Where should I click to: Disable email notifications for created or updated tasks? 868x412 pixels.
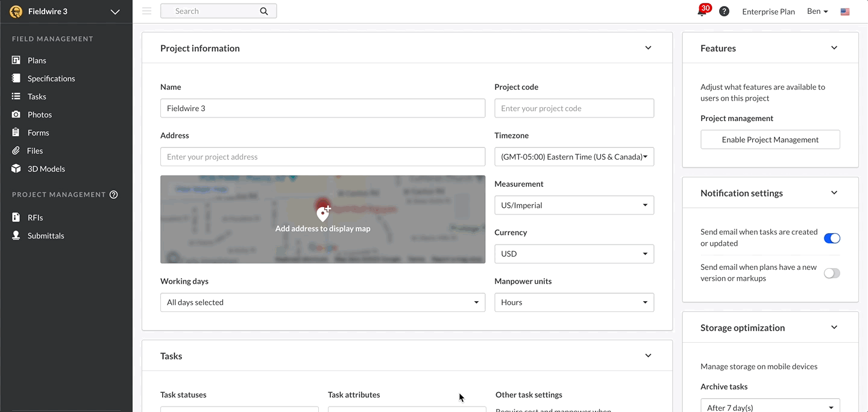point(832,238)
